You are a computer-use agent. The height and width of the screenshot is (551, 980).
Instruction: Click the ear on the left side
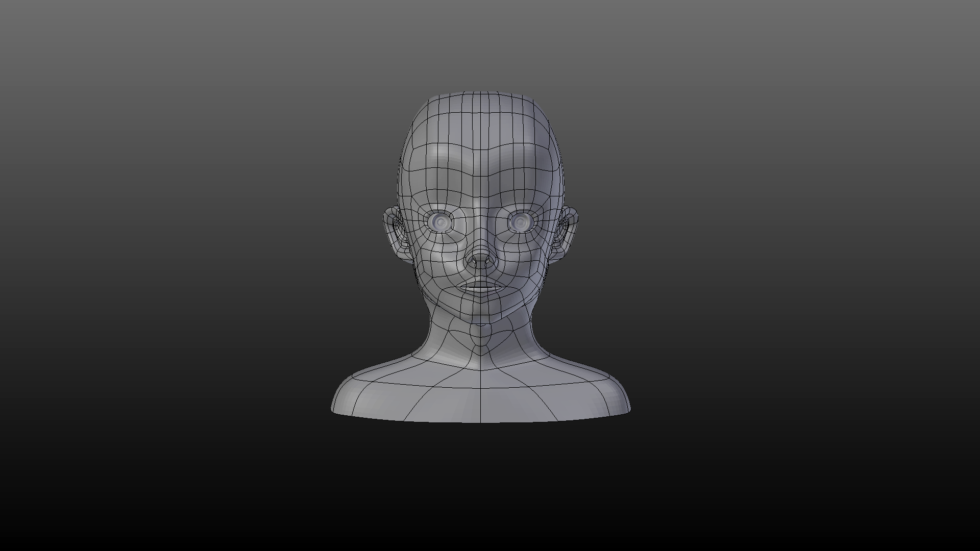point(395,232)
